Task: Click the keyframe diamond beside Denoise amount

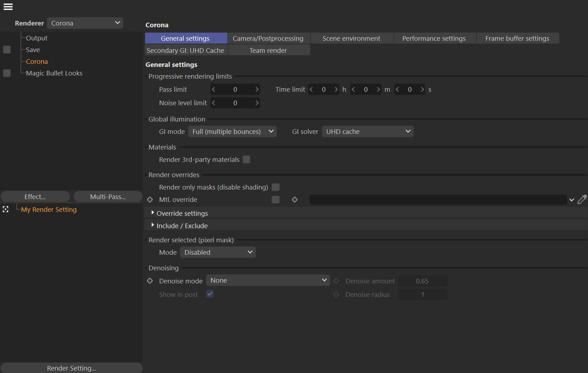Action: click(x=336, y=281)
